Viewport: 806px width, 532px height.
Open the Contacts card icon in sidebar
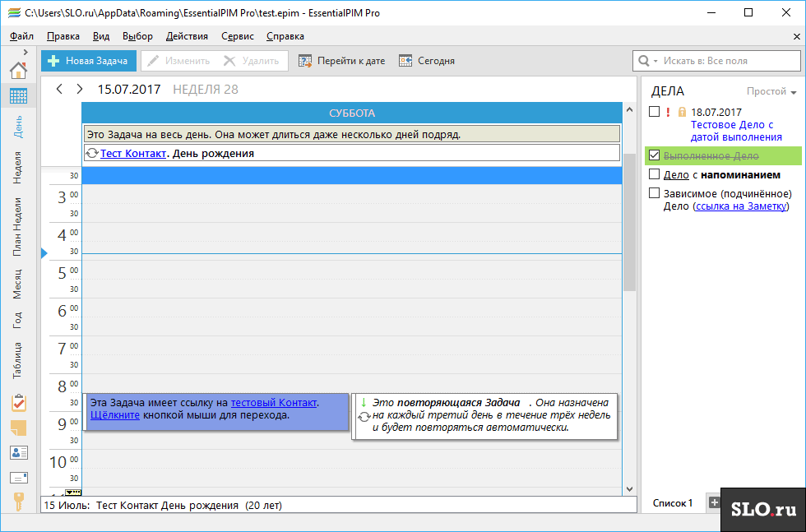pos(18,453)
